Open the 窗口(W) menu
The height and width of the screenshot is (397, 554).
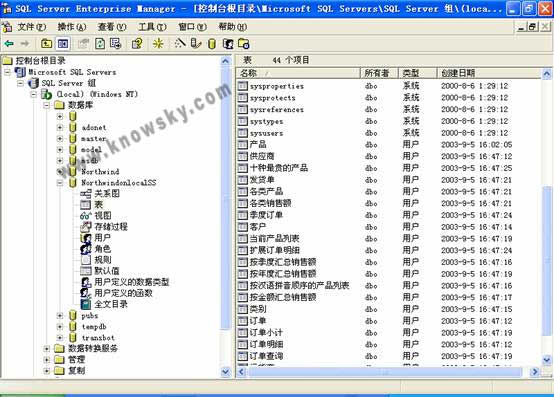[x=193, y=26]
